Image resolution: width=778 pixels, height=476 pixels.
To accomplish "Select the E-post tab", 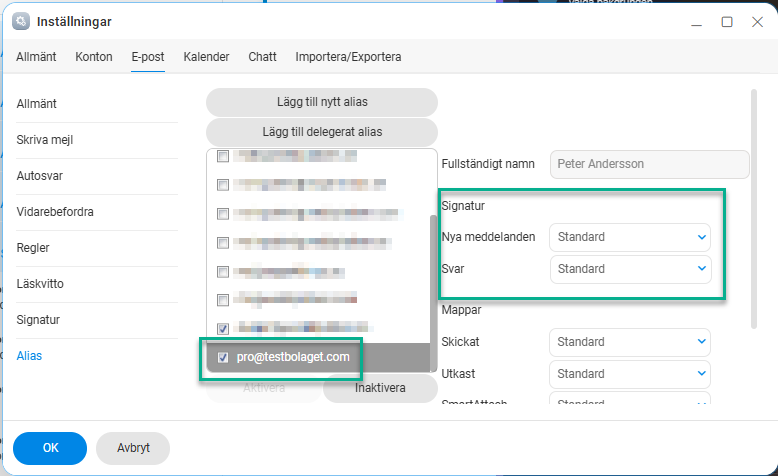I will coord(148,57).
